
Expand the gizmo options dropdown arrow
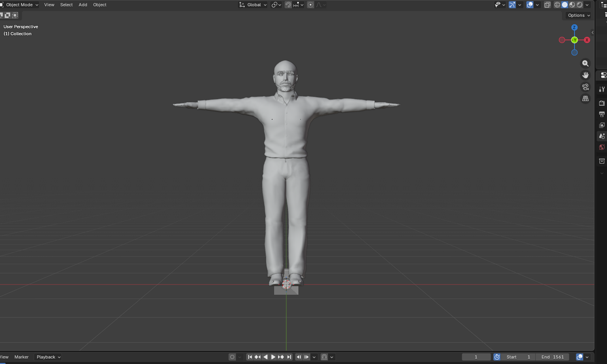(x=520, y=5)
